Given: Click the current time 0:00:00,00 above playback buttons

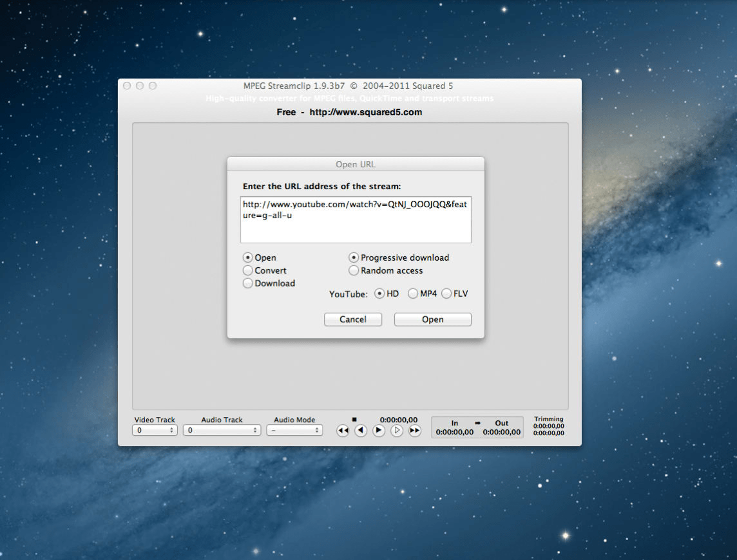Looking at the screenshot, I should [399, 420].
